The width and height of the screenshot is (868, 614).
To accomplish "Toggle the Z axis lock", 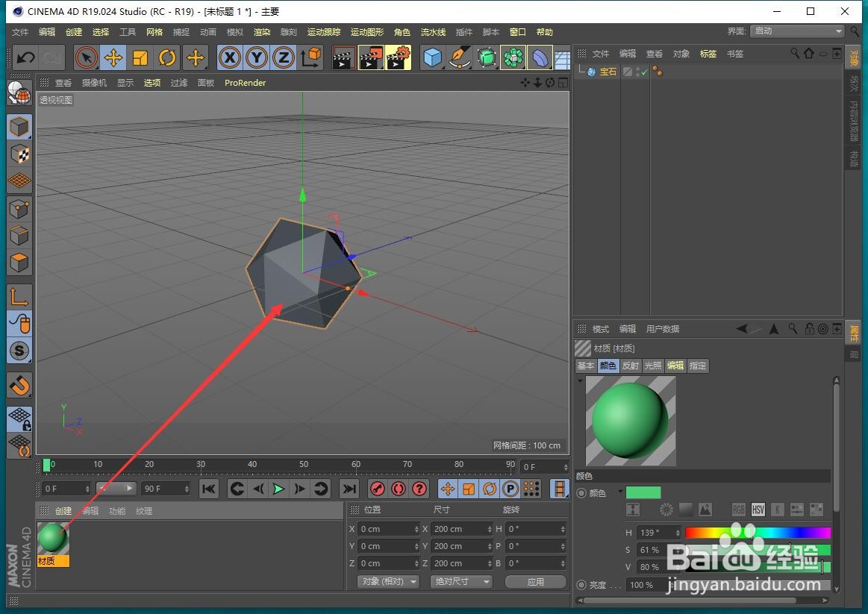I will coord(284,57).
